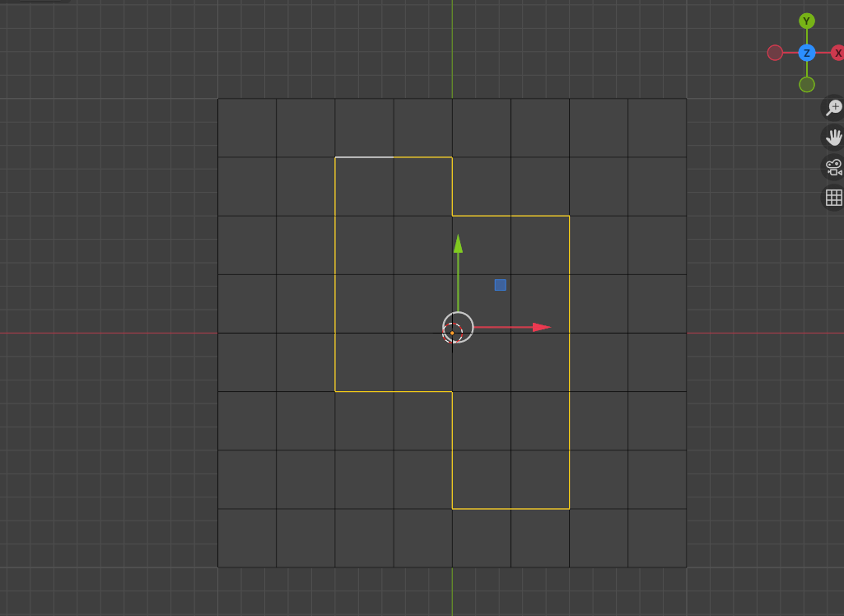
Task: Click the white circle of the move gizmo
Action: tap(458, 327)
